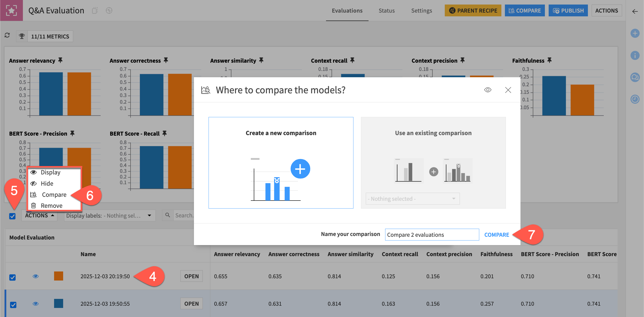Collapse the panel using the top-right arrow icon
Viewport: 644px width, 317px height.
[635, 11]
